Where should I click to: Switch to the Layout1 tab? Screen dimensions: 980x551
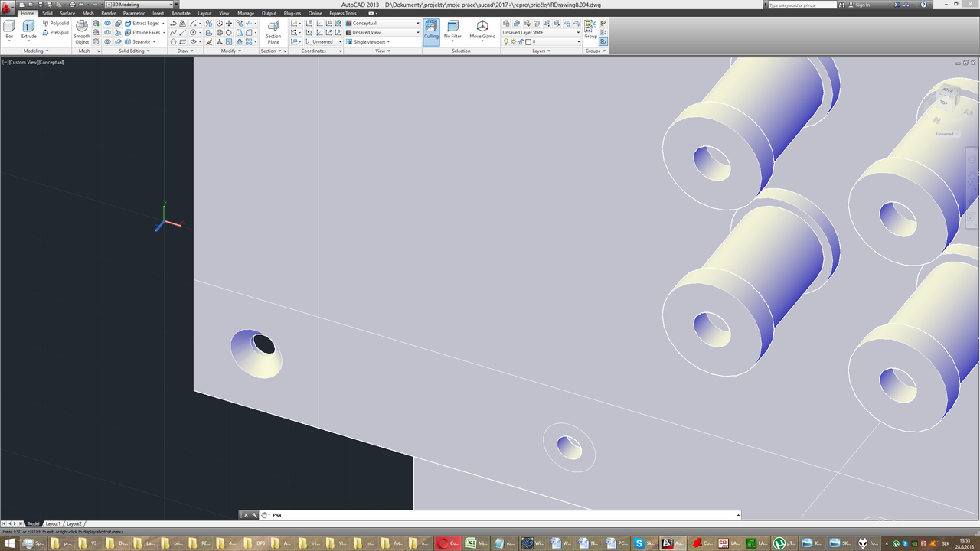tap(53, 523)
